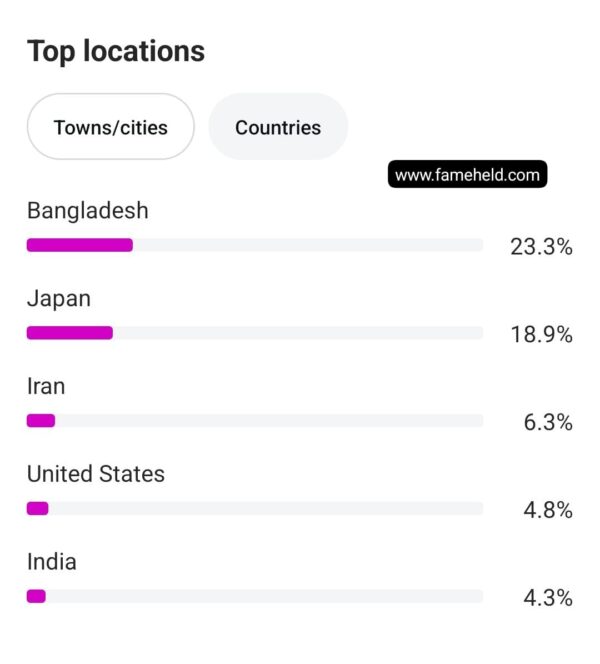Select the United States country label
The height and width of the screenshot is (664, 600).
(x=96, y=474)
